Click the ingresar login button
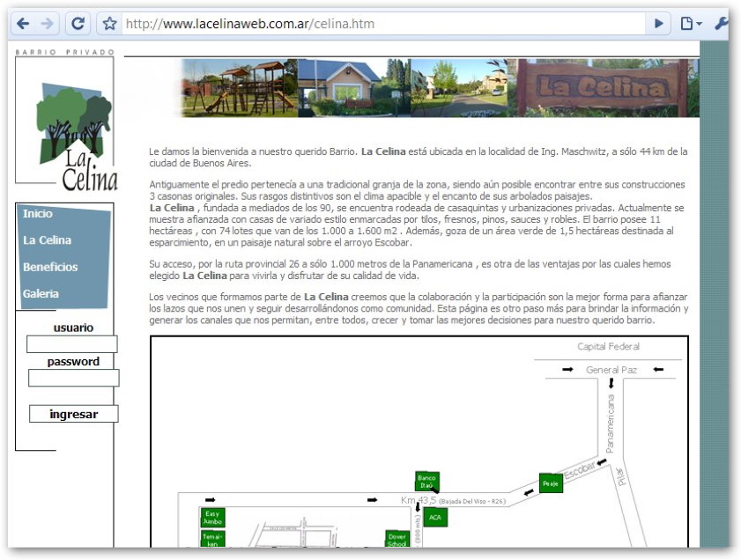 click(x=74, y=414)
